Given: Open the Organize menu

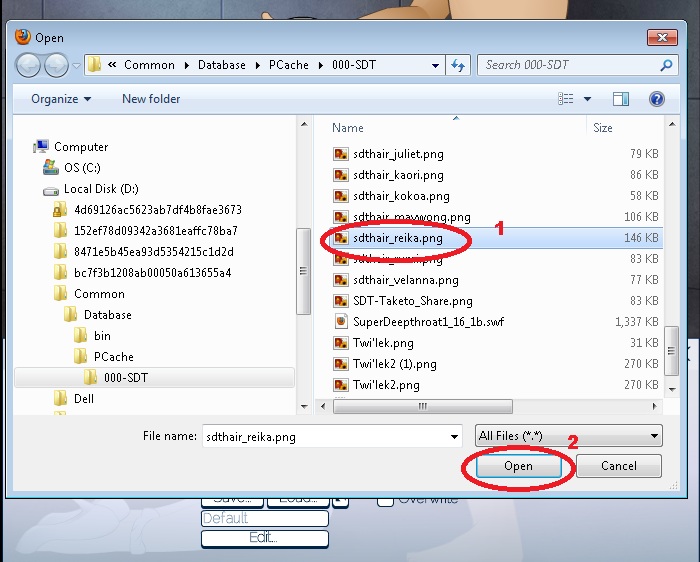Looking at the screenshot, I should click(x=61, y=99).
